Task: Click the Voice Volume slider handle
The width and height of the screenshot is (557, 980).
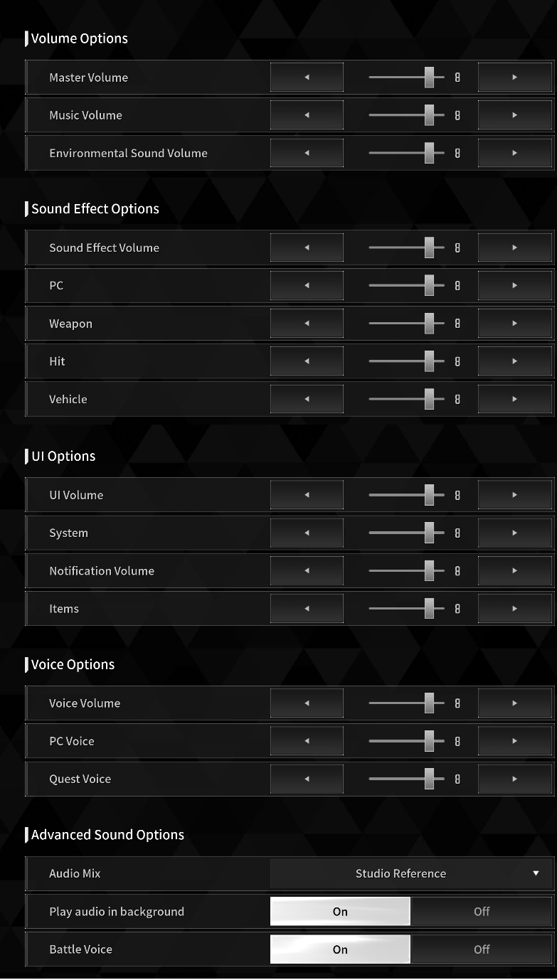Action: tap(429, 703)
